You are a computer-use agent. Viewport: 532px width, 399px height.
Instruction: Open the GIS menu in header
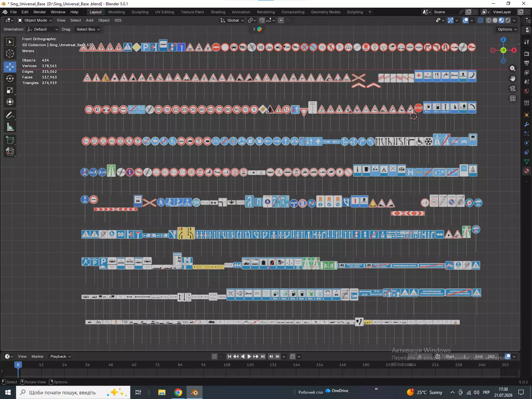118,20
